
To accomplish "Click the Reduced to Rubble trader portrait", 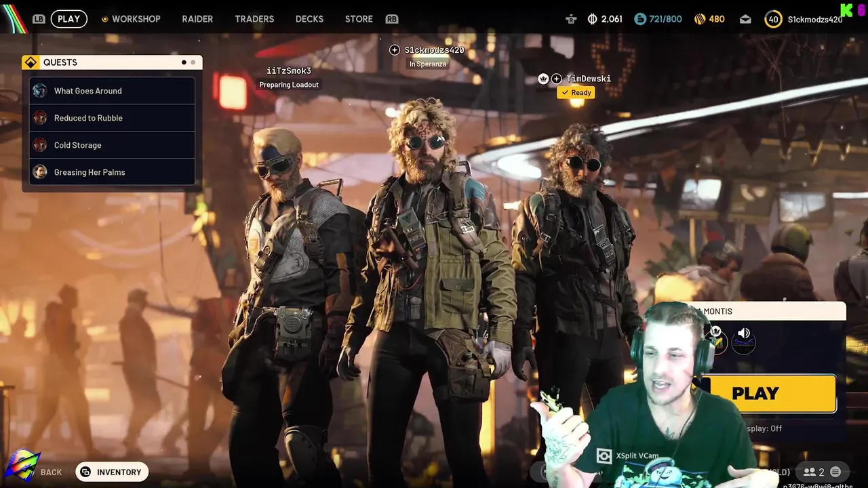I will (x=40, y=118).
